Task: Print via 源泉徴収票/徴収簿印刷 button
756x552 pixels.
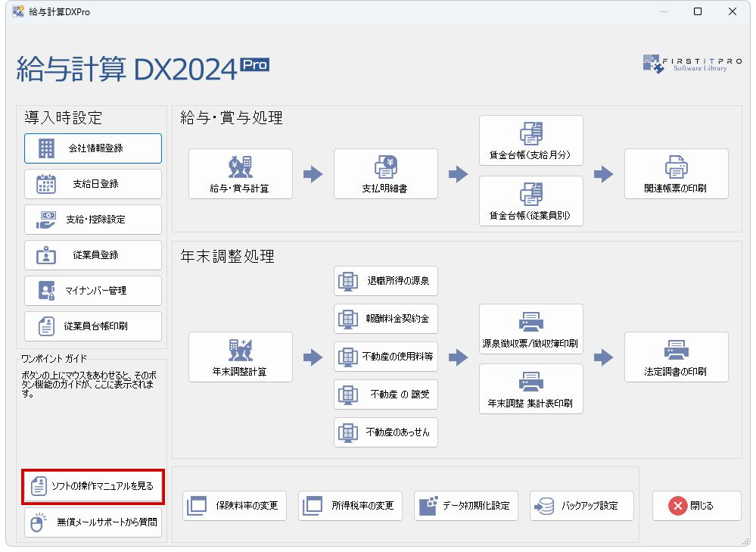Action: (x=530, y=329)
